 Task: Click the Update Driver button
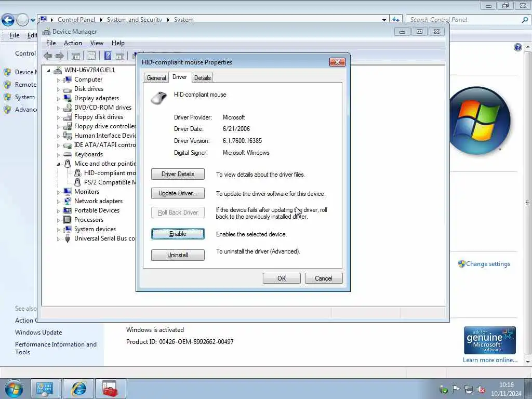coord(178,193)
